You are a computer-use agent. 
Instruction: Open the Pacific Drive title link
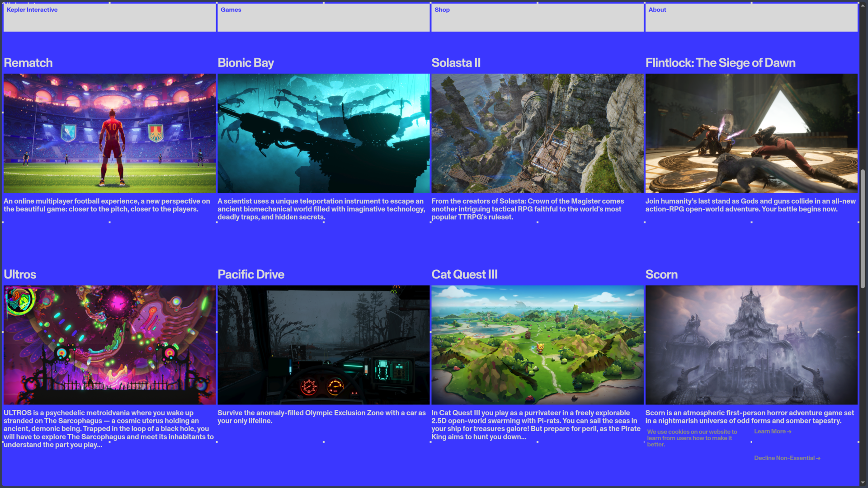tap(251, 274)
